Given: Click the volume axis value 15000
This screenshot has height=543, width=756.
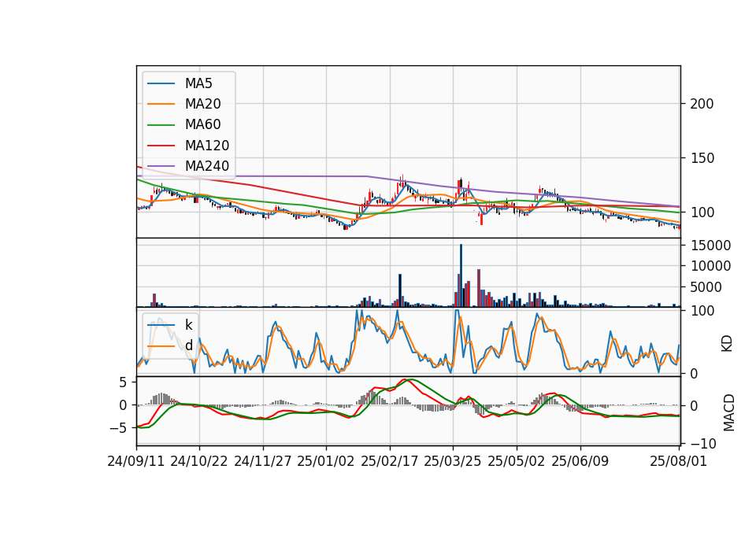Looking at the screenshot, I should [x=710, y=246].
